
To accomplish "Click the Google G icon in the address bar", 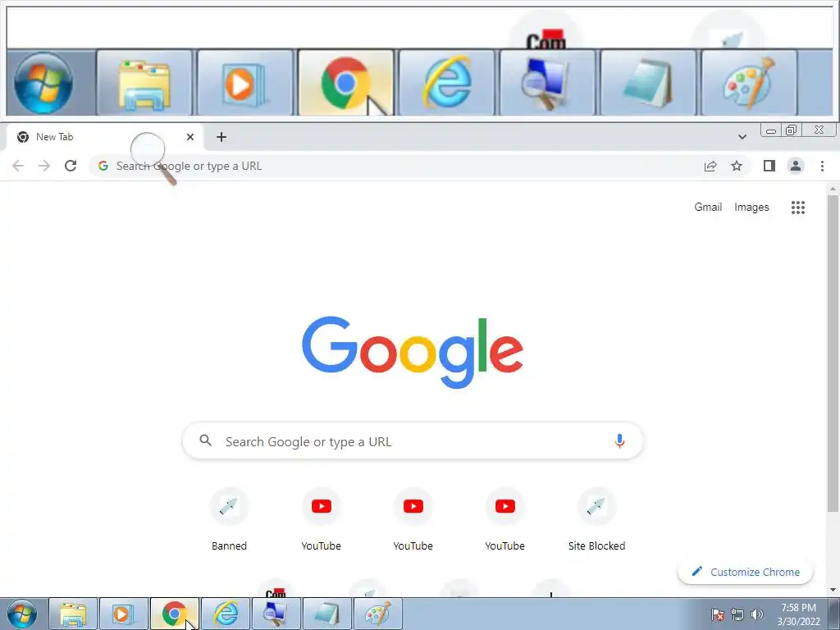I will (103, 166).
